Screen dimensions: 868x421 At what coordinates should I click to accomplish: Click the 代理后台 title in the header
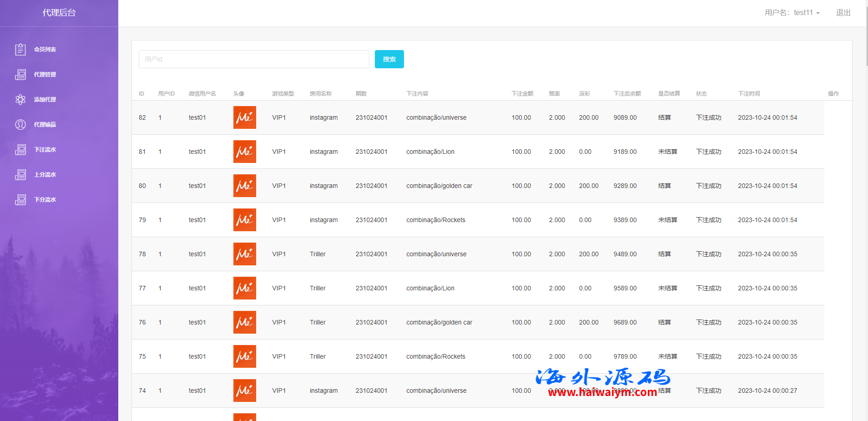point(59,13)
